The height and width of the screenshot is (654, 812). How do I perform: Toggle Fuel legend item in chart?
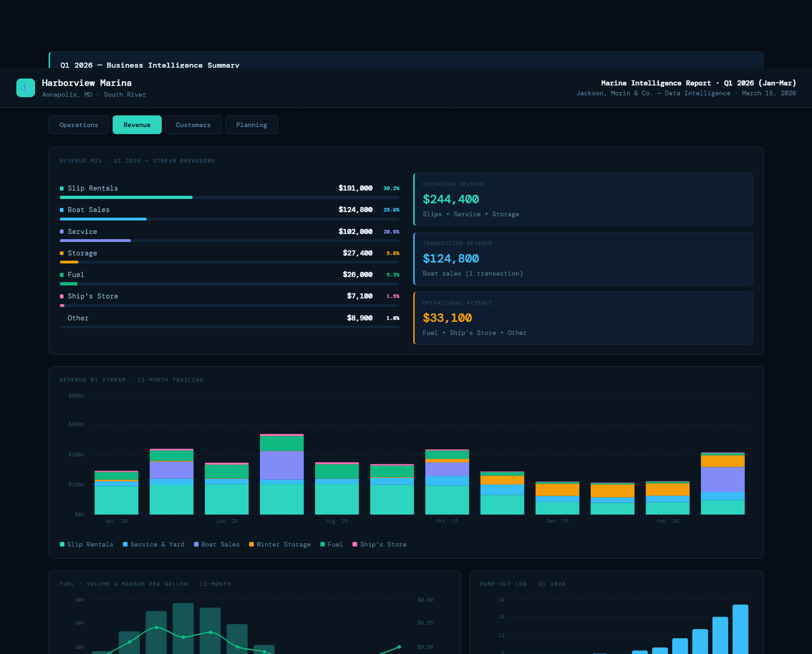(331, 544)
